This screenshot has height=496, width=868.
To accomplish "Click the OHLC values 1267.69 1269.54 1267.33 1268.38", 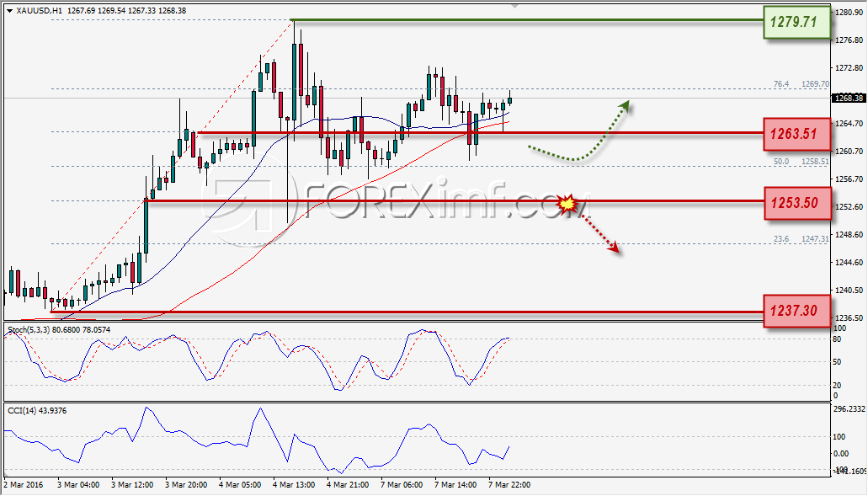I will click(x=127, y=10).
